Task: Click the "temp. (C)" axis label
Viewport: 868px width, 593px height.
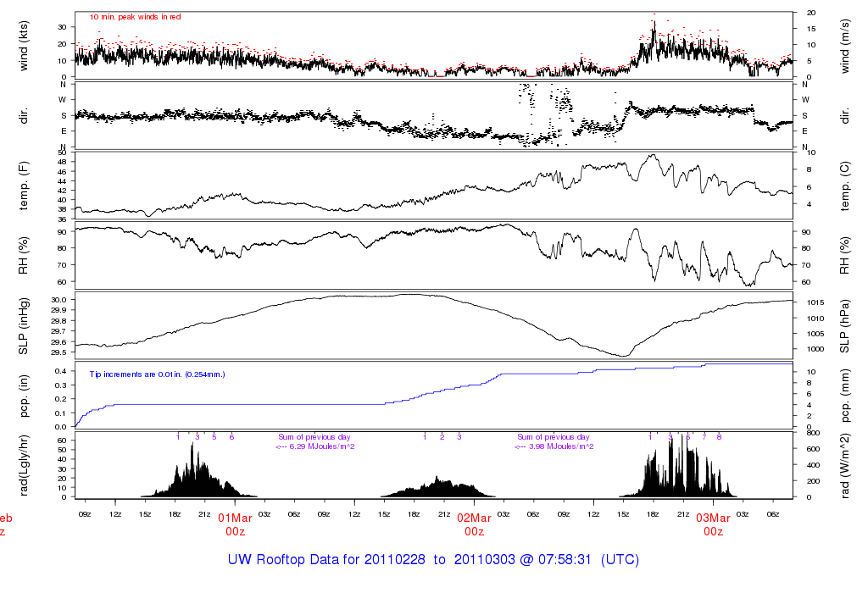Action: (x=844, y=186)
